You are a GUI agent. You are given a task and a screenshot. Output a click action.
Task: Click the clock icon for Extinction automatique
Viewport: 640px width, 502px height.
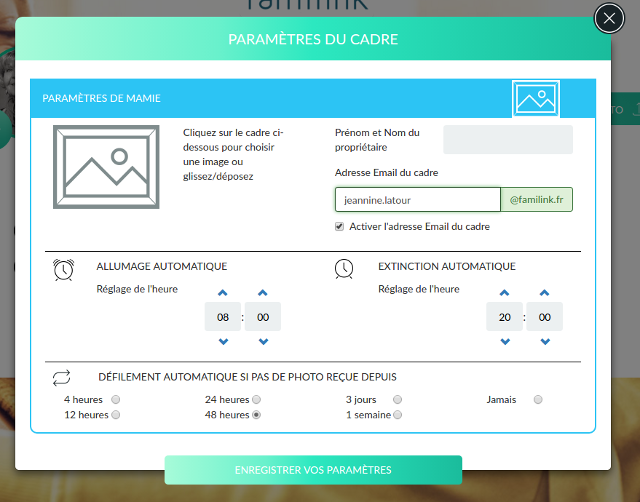(x=344, y=269)
